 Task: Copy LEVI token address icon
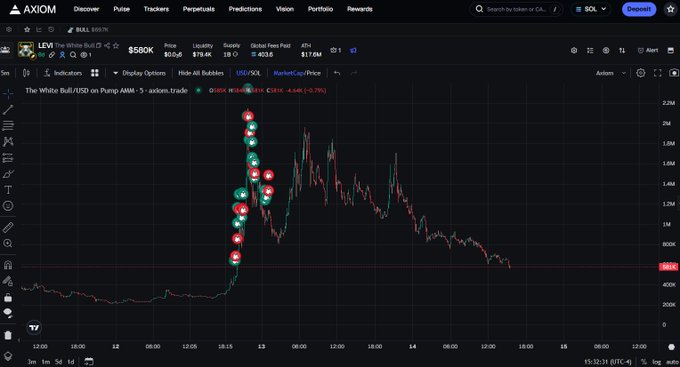(x=99, y=45)
